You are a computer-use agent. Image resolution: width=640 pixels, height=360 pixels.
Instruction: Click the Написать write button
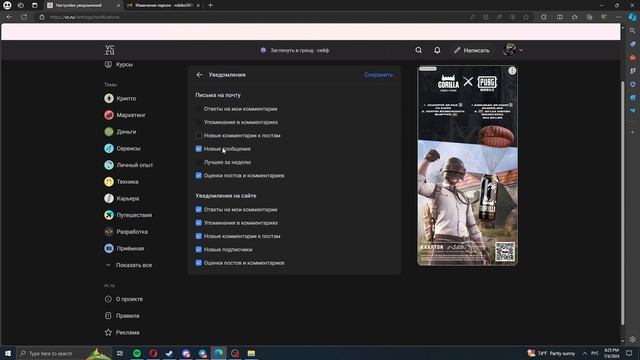point(471,50)
